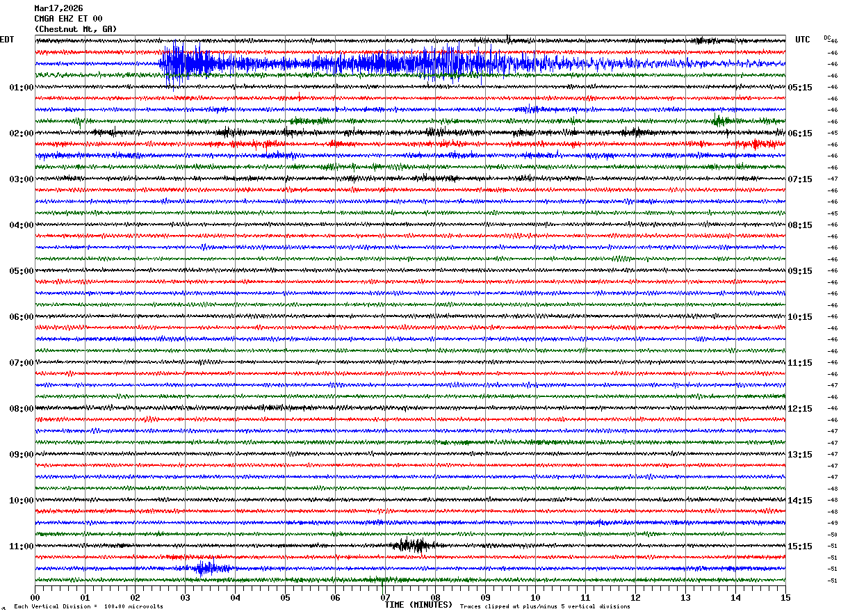Select the 10:00 EDT time label
This screenshot has width=841, height=616.
click(x=22, y=501)
